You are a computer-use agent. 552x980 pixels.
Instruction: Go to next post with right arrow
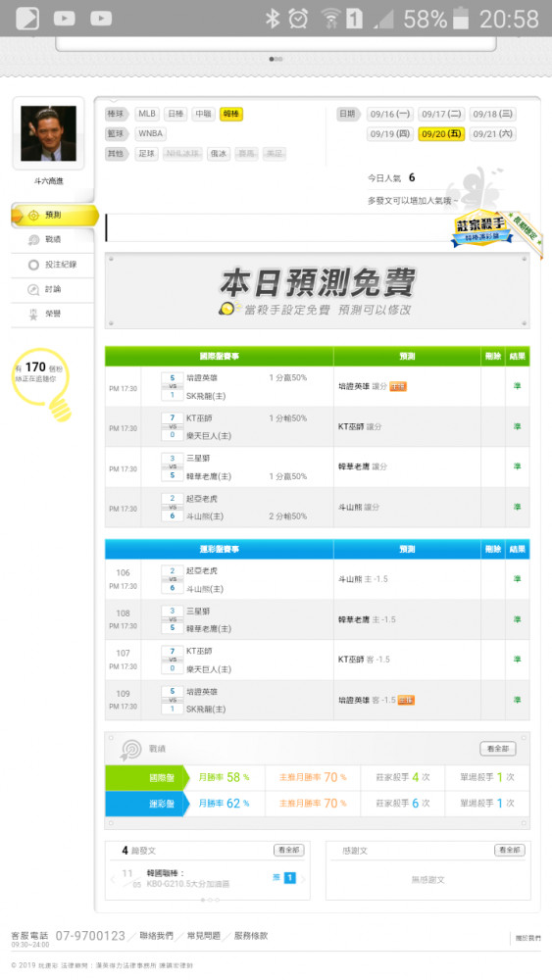(x=303, y=879)
